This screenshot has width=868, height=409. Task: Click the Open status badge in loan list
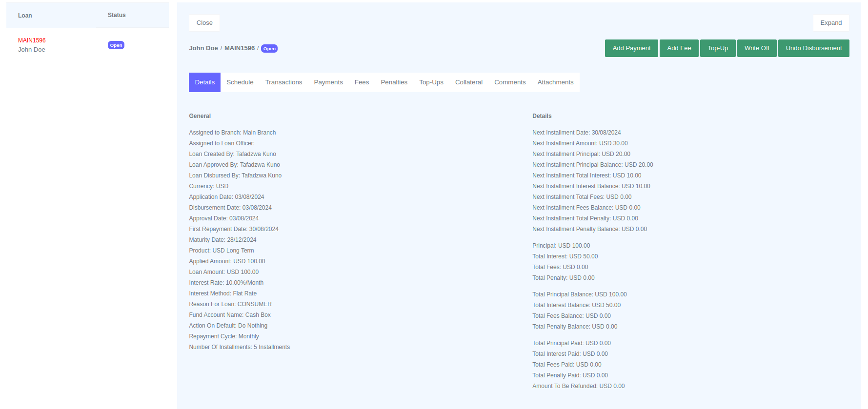pos(116,45)
